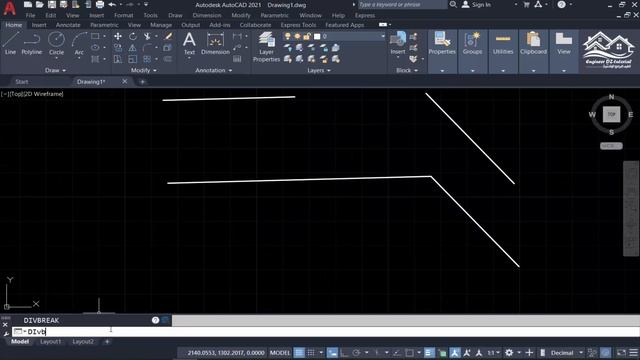This screenshot has height=360, width=640.
Task: Click the keyword search field
Action: tap(402, 4)
